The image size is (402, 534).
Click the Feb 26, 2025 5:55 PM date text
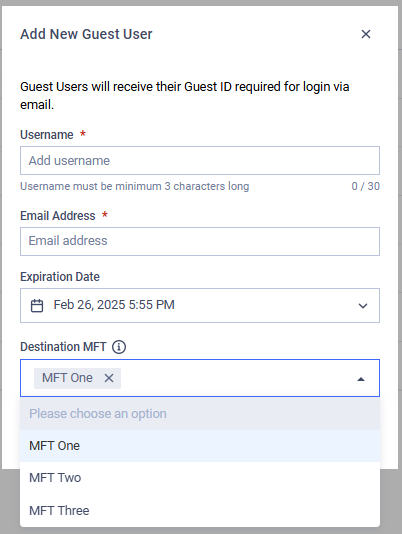tap(114, 305)
